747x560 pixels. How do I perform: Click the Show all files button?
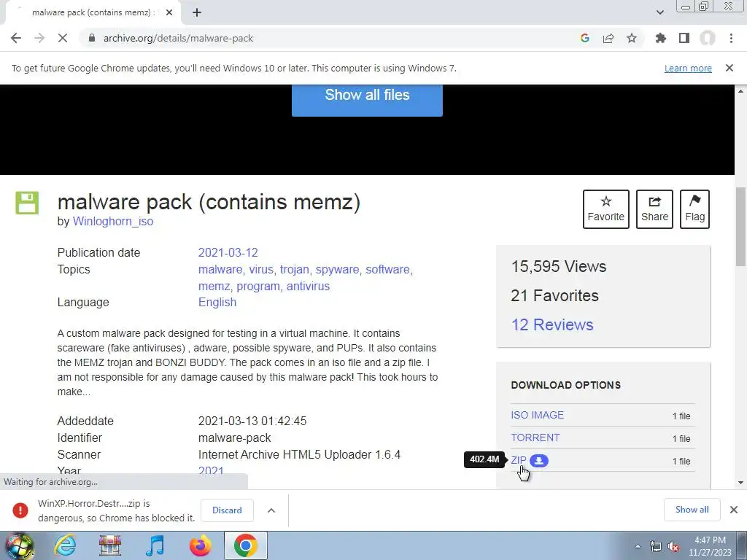click(367, 100)
